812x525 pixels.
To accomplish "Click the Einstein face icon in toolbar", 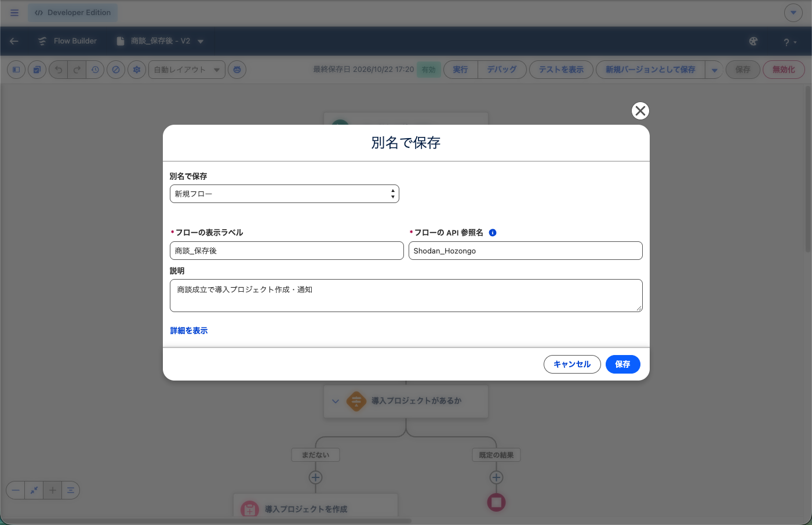I will tap(237, 70).
